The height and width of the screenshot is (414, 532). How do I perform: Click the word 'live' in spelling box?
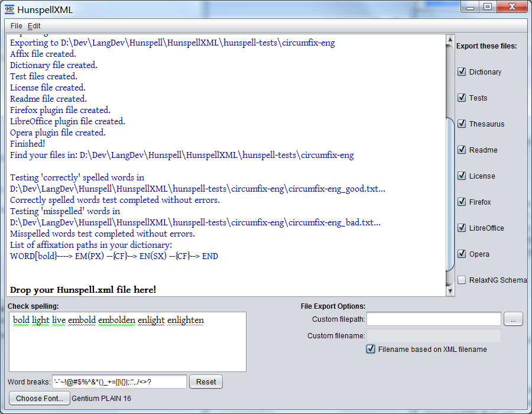(x=59, y=320)
